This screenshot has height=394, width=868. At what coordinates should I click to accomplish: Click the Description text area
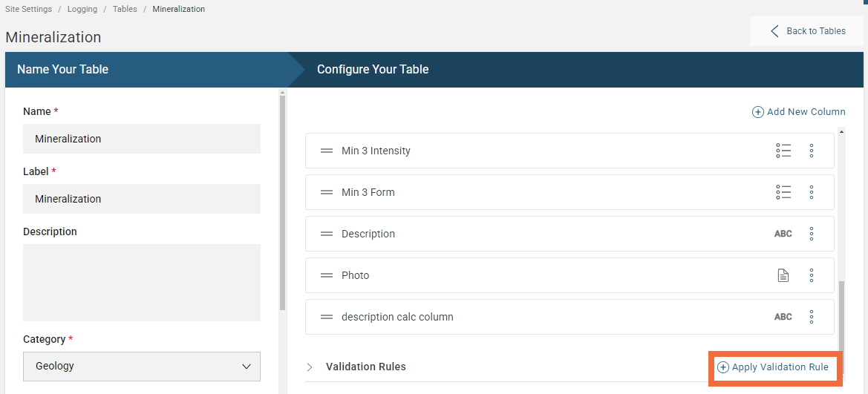pyautogui.click(x=142, y=283)
